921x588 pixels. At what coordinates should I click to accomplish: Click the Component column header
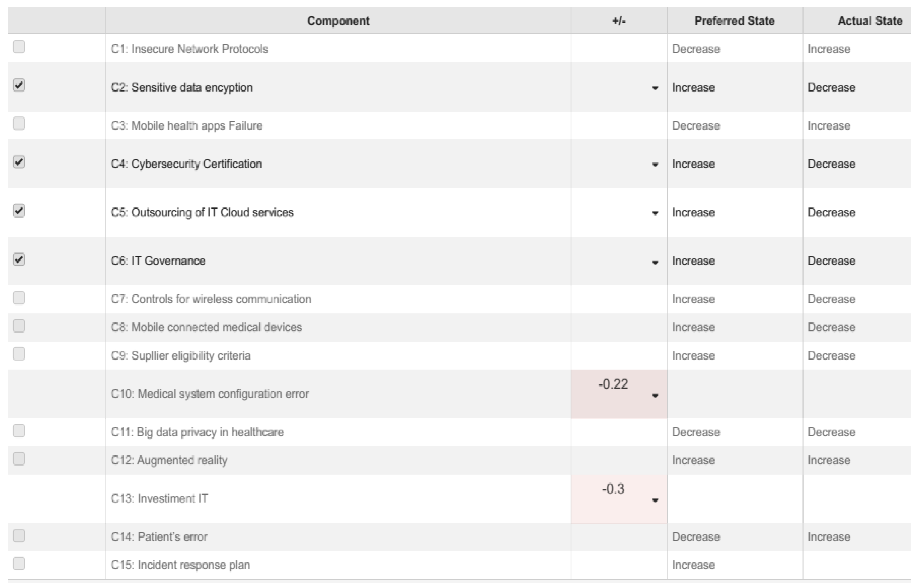pyautogui.click(x=338, y=21)
